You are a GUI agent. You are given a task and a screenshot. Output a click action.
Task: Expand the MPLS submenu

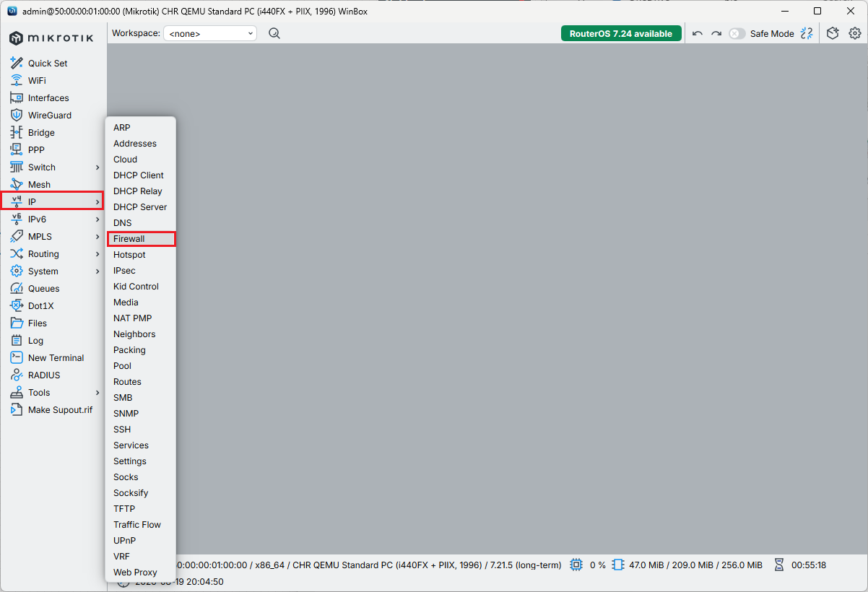pos(97,236)
